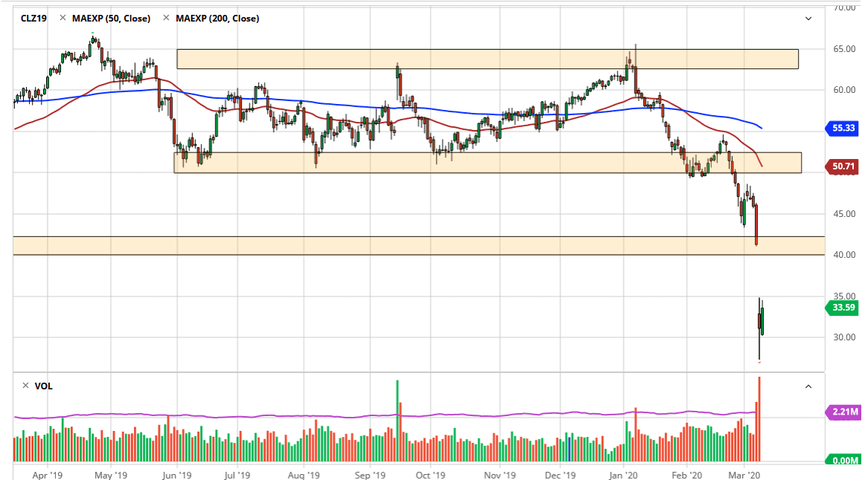868x480 pixels.
Task: Click the Aug '19 date axis label
Action: coord(304,475)
